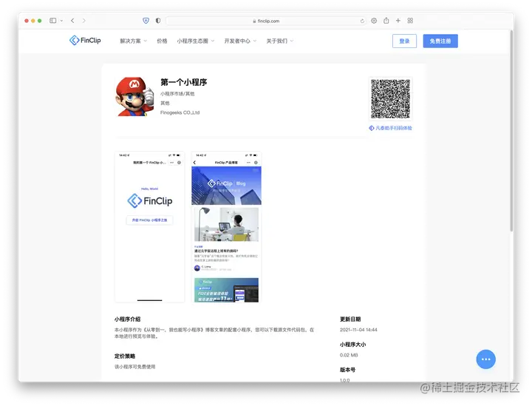Click the half-shaded appearance extension icon
Viewport: 532px width, 406px height.
pos(158,21)
